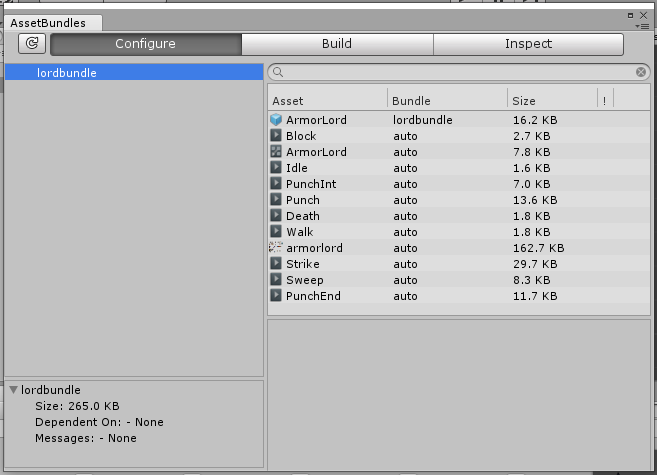Select the Idle asset name
657x475 pixels.
click(x=297, y=168)
